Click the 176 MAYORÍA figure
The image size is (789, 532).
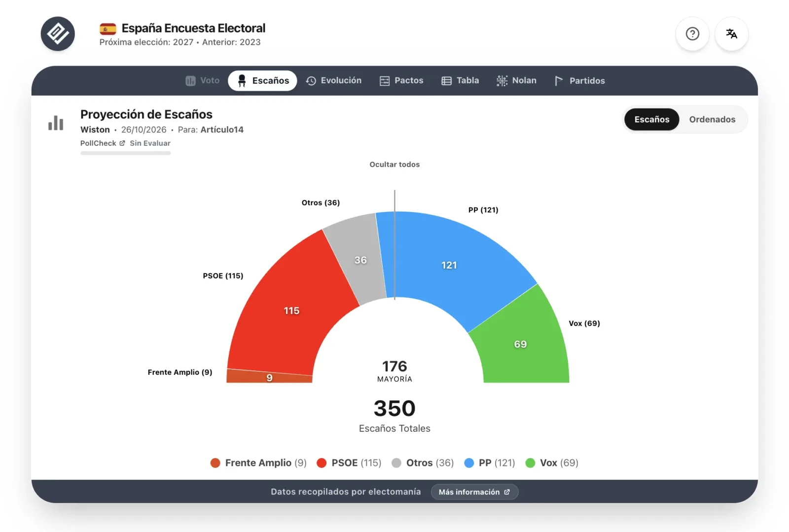[x=394, y=371]
